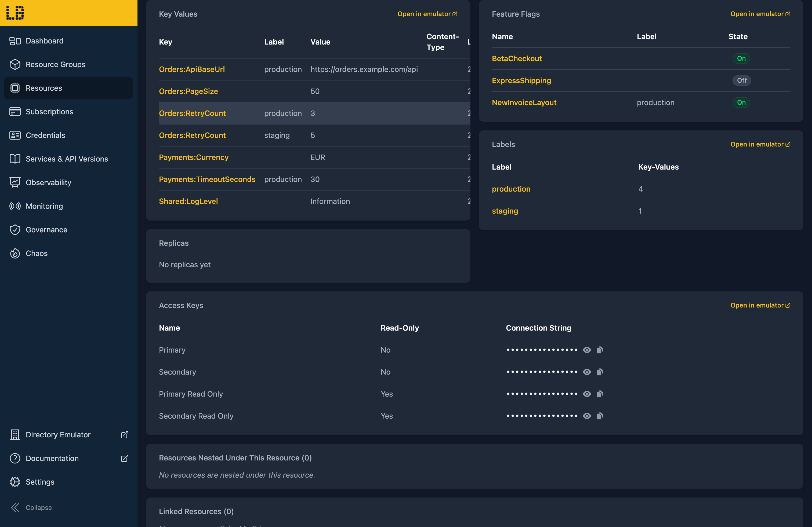Open Feature Flags in emulator

(760, 14)
